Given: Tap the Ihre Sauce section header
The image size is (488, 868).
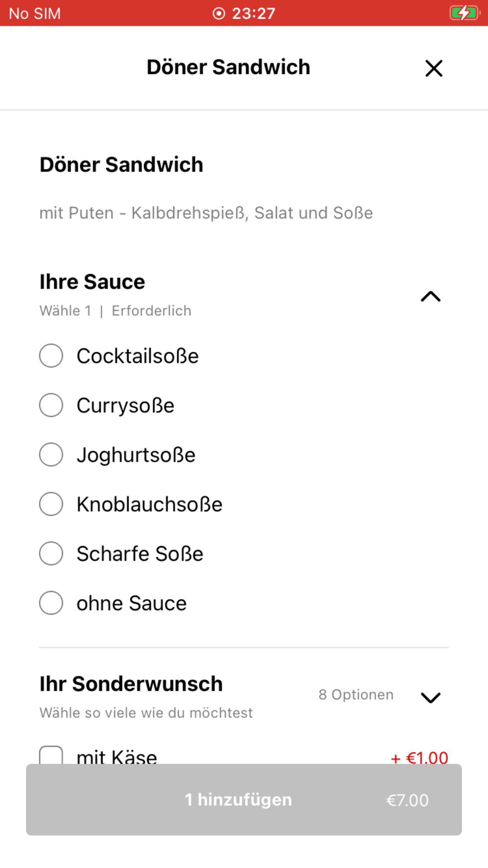Looking at the screenshot, I should point(92,282).
